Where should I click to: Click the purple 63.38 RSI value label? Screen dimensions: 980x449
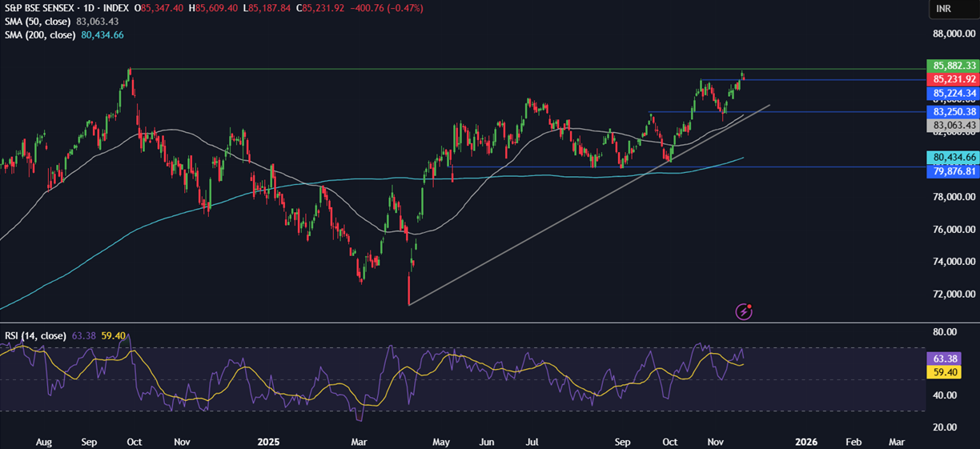tap(942, 359)
